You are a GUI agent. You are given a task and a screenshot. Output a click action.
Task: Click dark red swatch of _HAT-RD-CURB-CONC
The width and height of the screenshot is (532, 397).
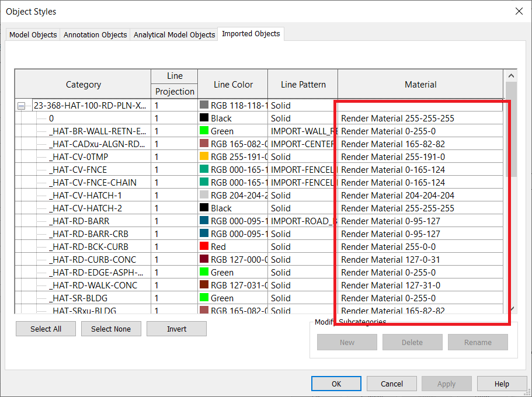point(204,259)
